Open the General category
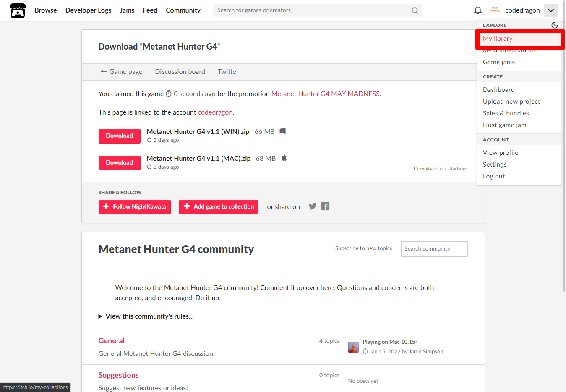 click(x=112, y=341)
